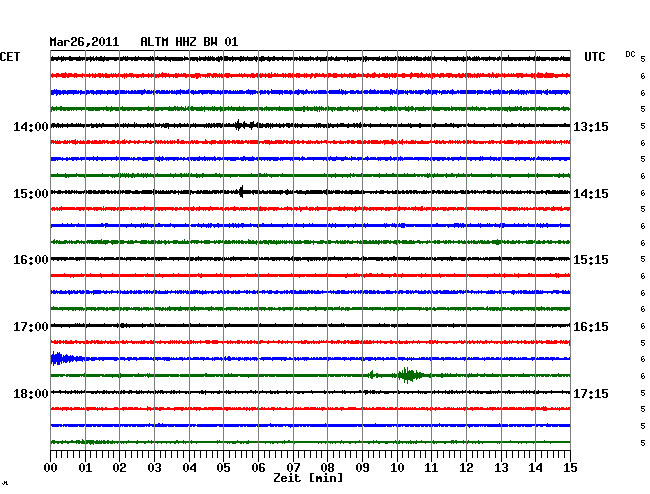This screenshot has width=650, height=494.
Task: Select the 16:00 CET time label
Action: (31, 260)
